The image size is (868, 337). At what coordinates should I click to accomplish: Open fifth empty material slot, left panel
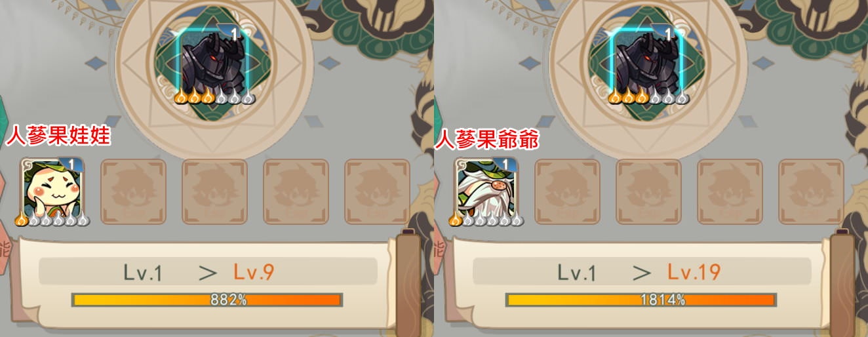(x=377, y=191)
